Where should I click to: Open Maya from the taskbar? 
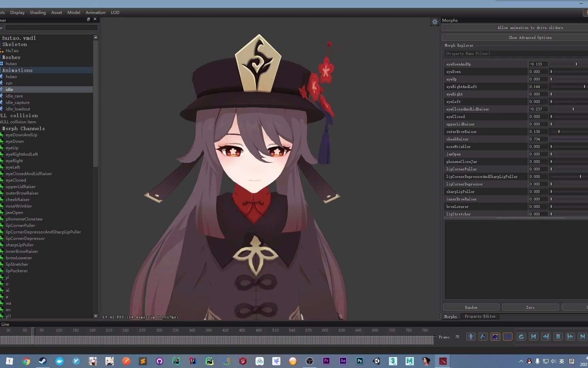coord(410,361)
